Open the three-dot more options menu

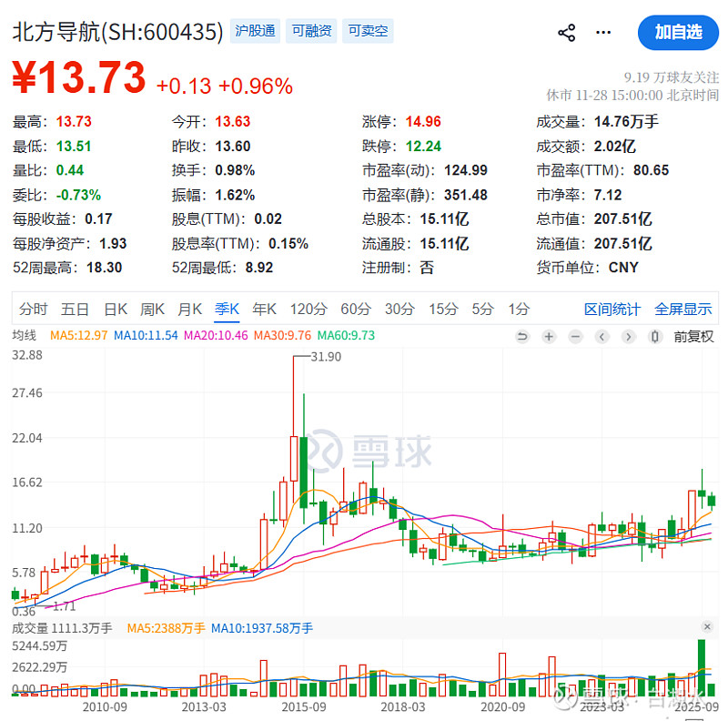pyautogui.click(x=603, y=33)
